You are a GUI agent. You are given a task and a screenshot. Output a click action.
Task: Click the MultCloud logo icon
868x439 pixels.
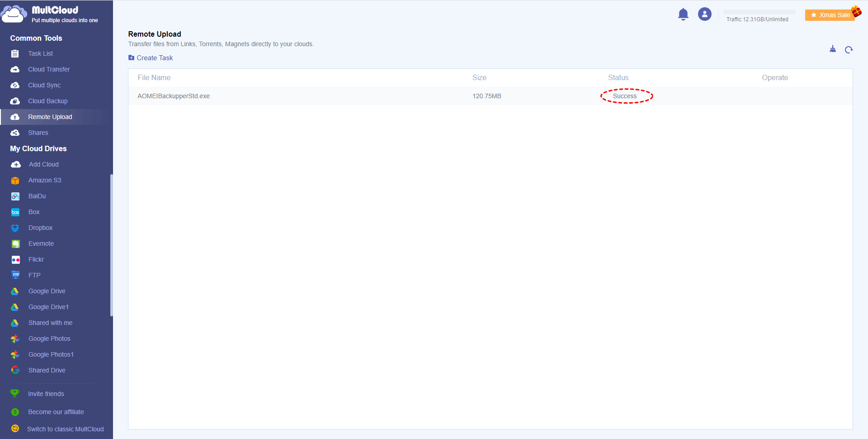pyautogui.click(x=14, y=14)
